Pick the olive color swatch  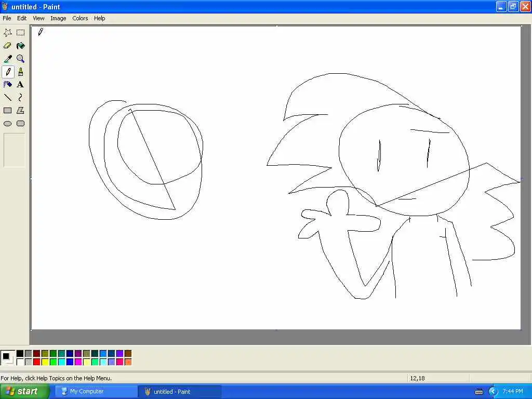45,354
